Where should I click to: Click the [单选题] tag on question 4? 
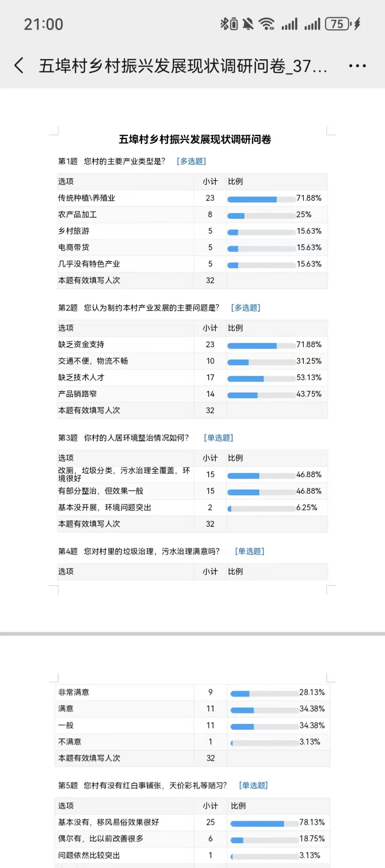(x=250, y=551)
